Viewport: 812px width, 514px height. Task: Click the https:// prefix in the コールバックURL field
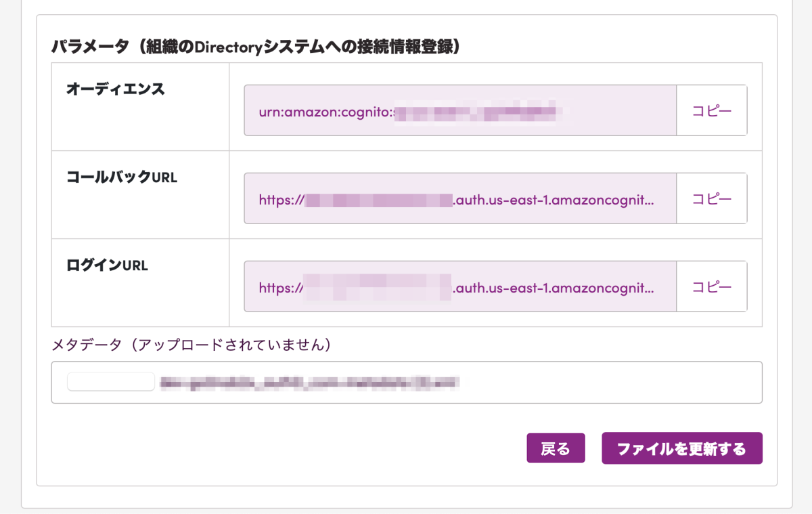[x=281, y=200]
